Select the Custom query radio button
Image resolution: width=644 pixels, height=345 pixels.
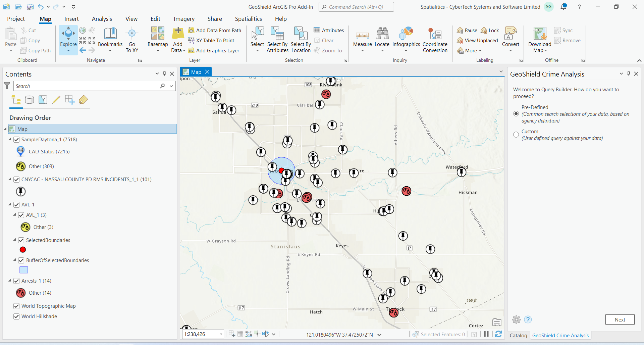(x=516, y=135)
